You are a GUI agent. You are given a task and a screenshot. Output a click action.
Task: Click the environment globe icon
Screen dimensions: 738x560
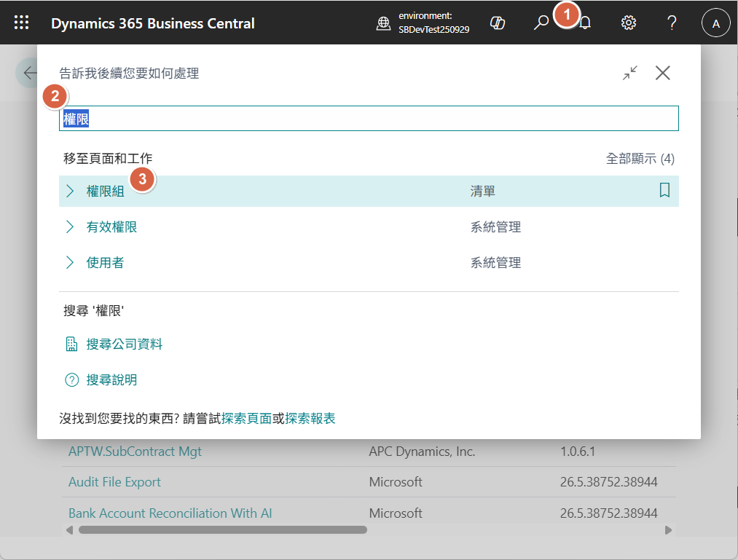pyautogui.click(x=384, y=23)
